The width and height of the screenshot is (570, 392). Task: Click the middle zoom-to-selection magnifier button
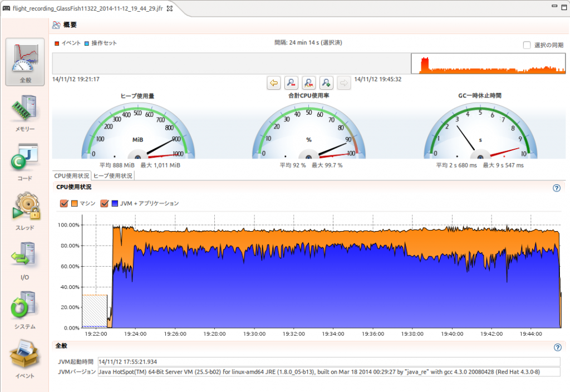point(308,83)
